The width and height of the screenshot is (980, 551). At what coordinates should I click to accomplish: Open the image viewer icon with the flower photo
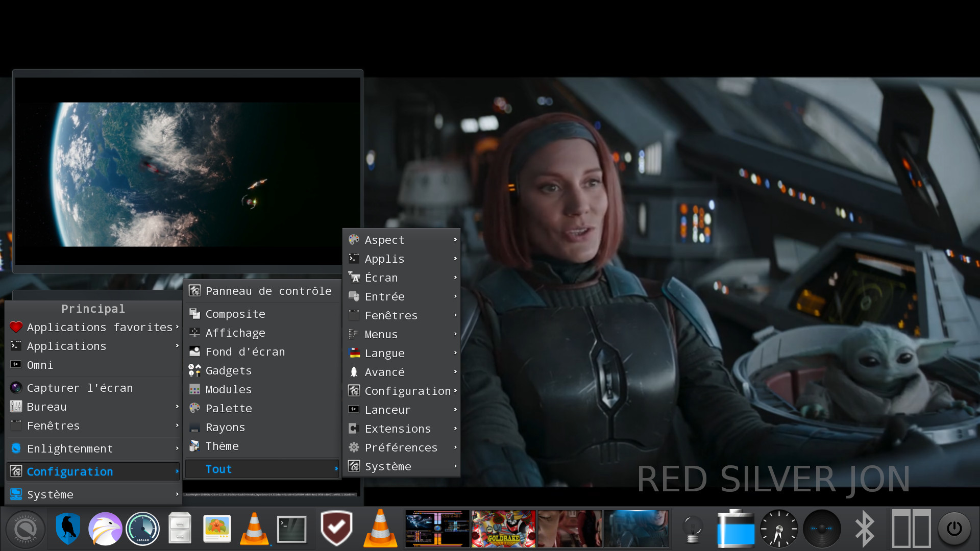(217, 529)
